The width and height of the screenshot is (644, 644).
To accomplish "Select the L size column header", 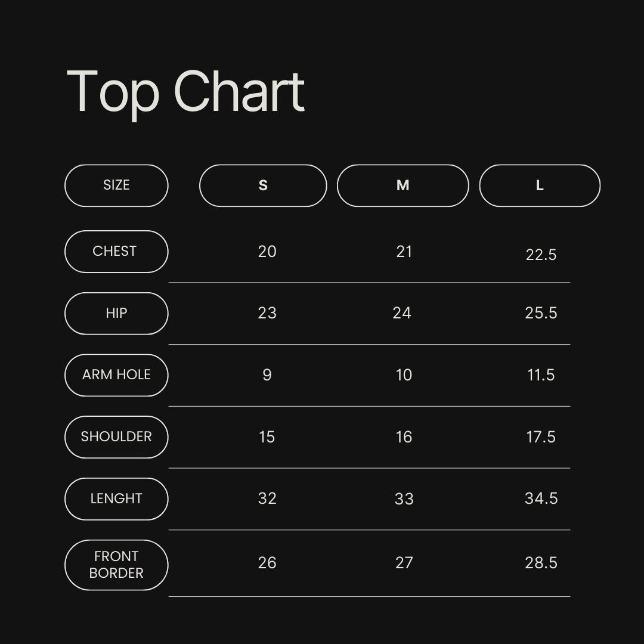I will point(540,185).
